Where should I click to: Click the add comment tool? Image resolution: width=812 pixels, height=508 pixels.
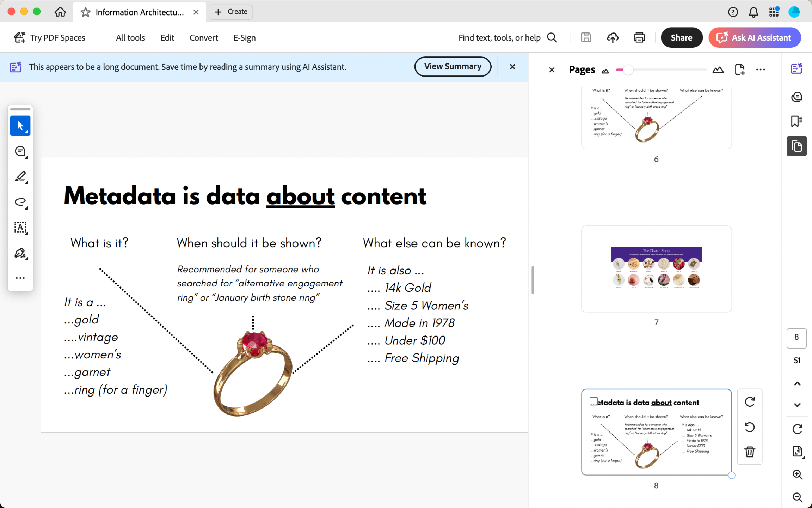pos(20,151)
